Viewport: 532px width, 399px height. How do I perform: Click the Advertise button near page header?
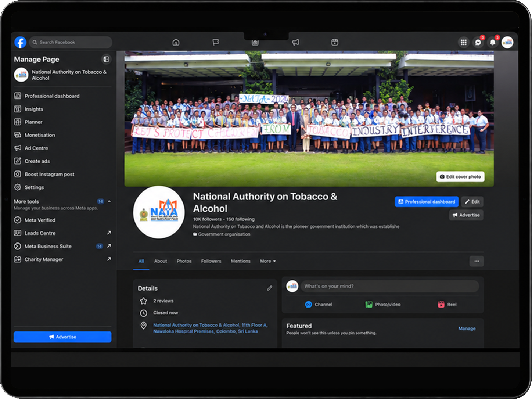pos(466,215)
